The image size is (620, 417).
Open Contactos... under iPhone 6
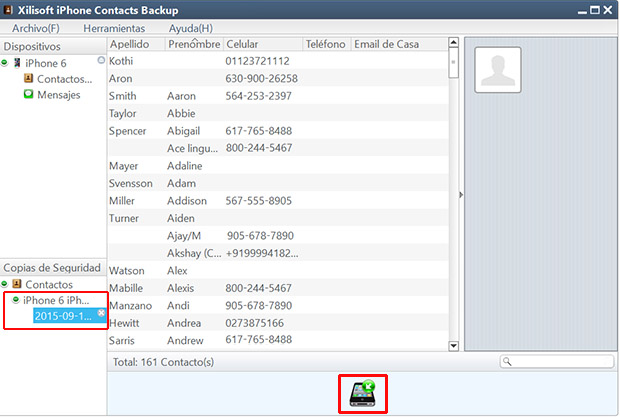click(64, 79)
